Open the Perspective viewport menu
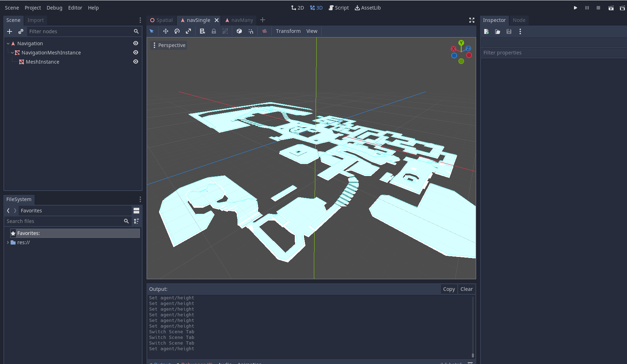The width and height of the screenshot is (627, 364). 169,45
